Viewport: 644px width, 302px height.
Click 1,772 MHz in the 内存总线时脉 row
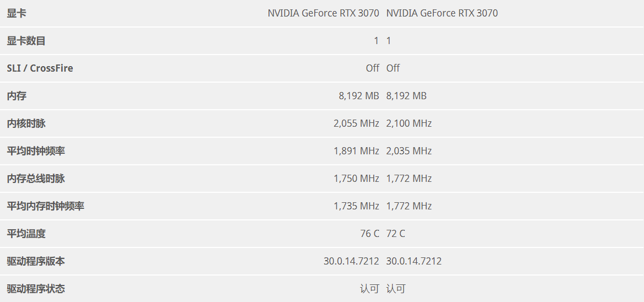pos(409,179)
